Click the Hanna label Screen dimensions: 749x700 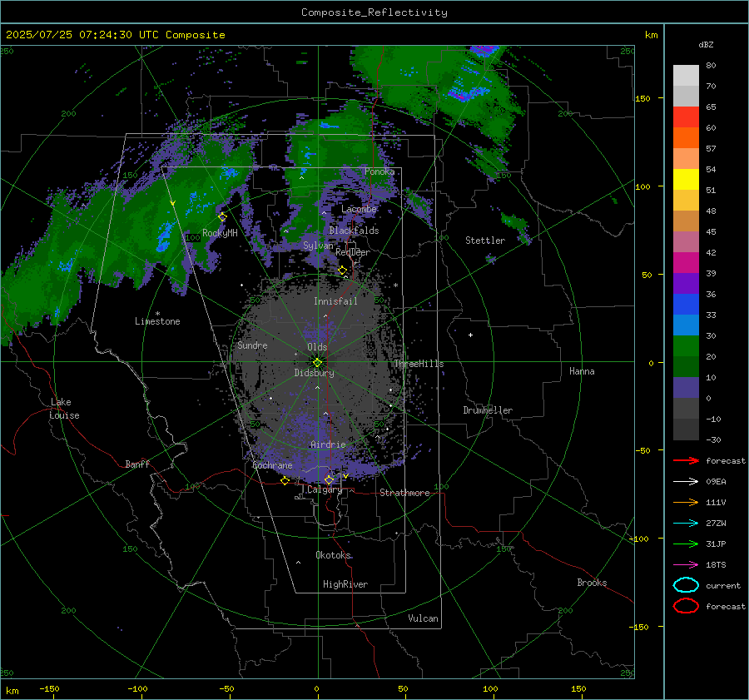[582, 371]
